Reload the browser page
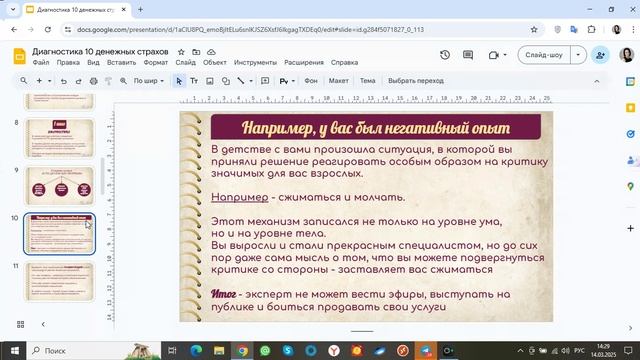Screen dimensions: 640x360 [48, 29]
